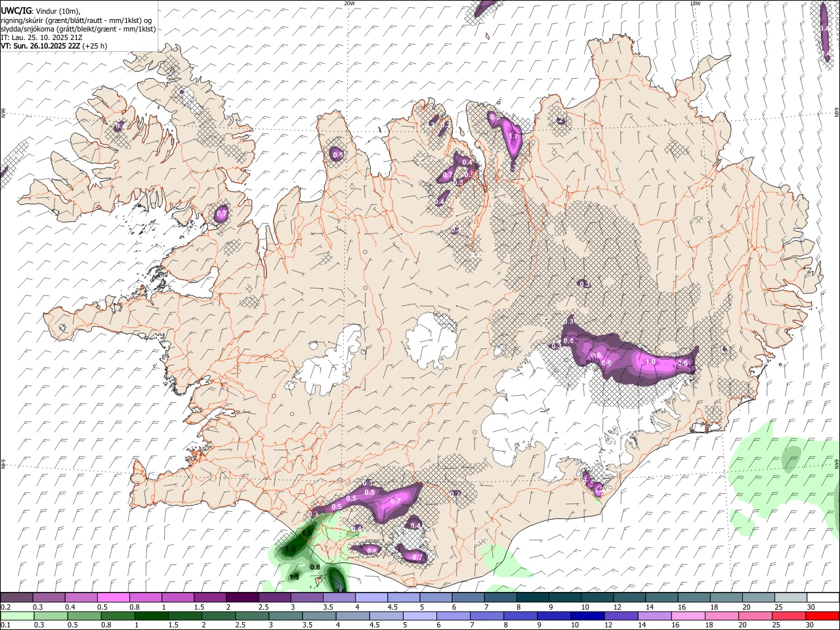840x630 pixels.
Task: Pick the darkest purple snow swatch between 2 and 2.5
Action: [242, 597]
